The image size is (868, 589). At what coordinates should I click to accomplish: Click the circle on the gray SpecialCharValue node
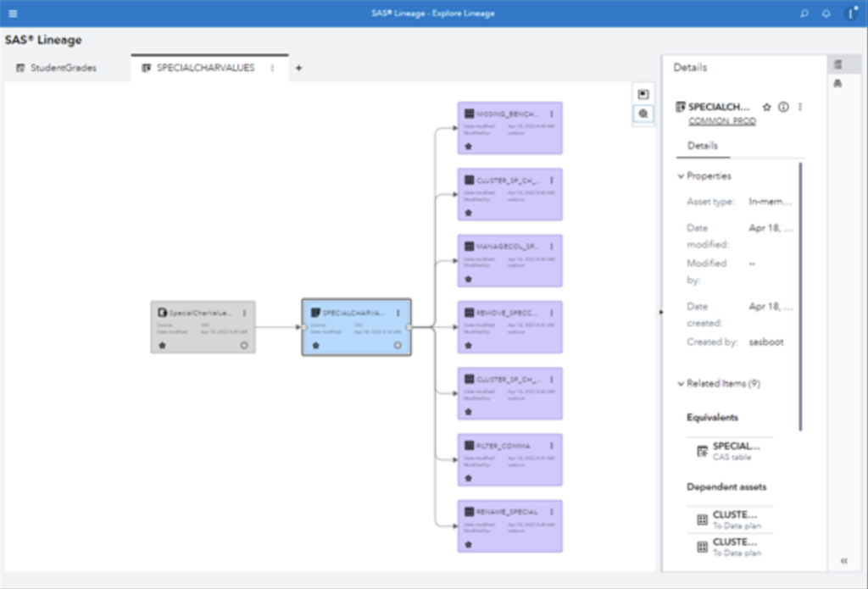click(x=243, y=346)
